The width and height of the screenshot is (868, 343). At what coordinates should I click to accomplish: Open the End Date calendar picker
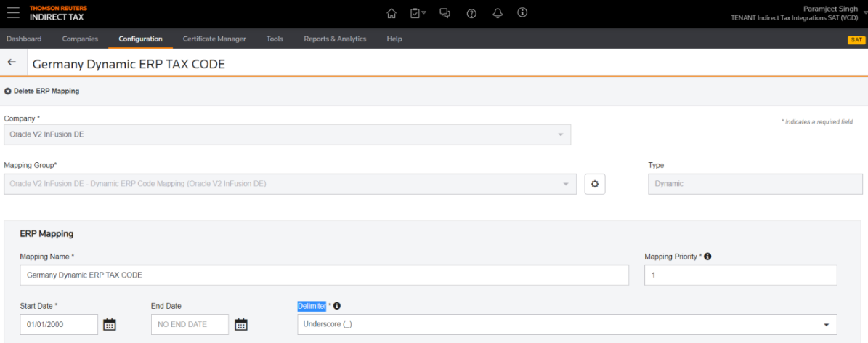(241, 324)
